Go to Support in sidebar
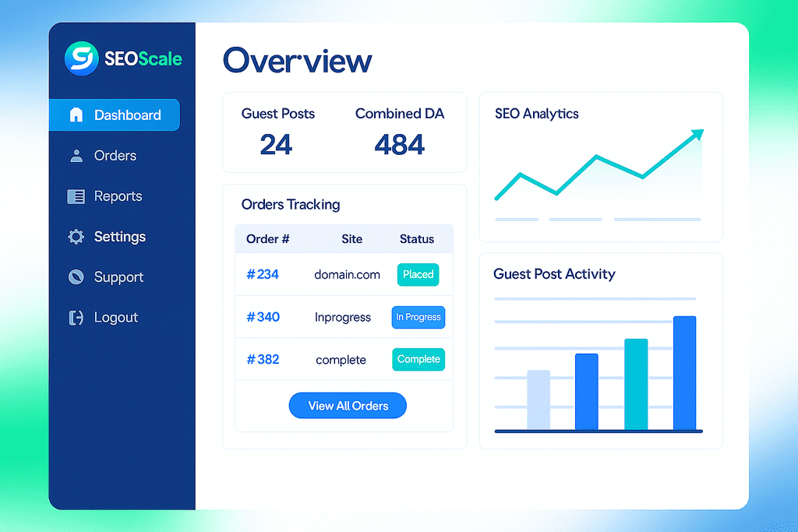The height and width of the screenshot is (532, 798). (118, 277)
